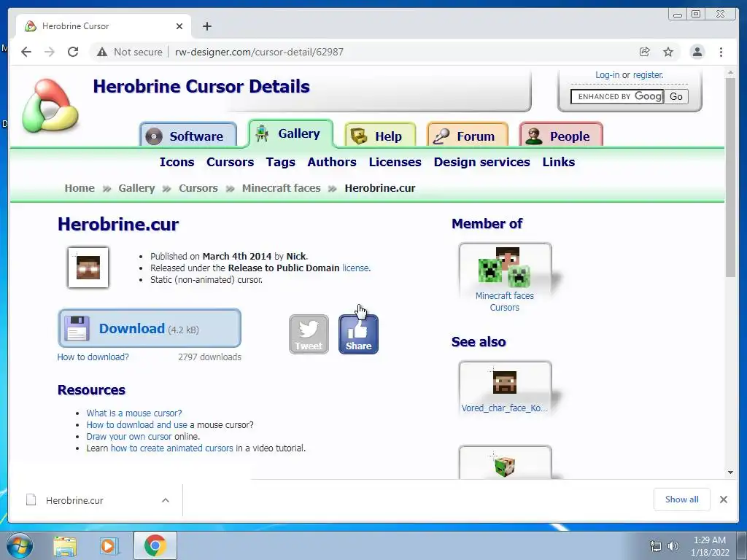This screenshot has height=560, width=747.
Task: Go back to the previous page
Action: point(26,52)
